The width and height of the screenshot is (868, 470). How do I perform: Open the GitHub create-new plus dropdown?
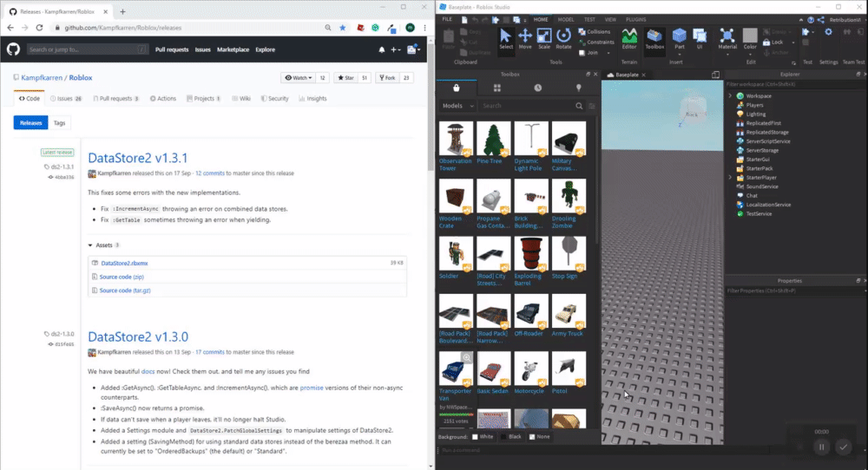395,49
